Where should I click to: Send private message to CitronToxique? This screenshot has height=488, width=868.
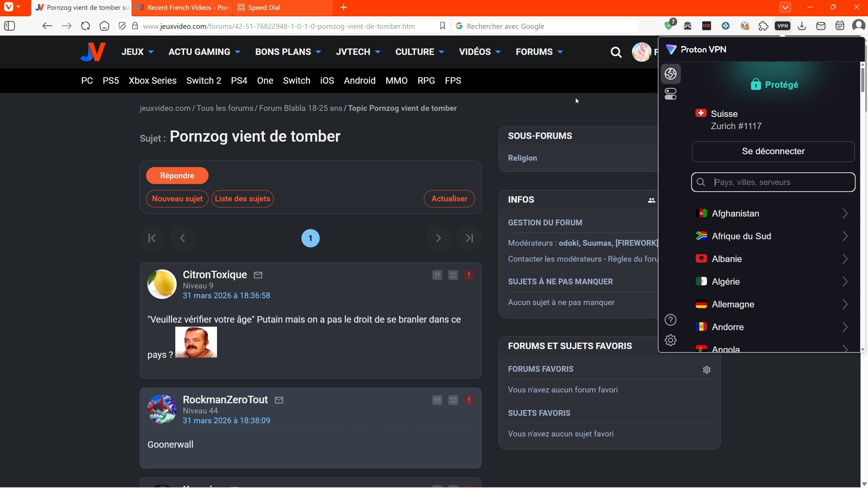click(x=258, y=275)
